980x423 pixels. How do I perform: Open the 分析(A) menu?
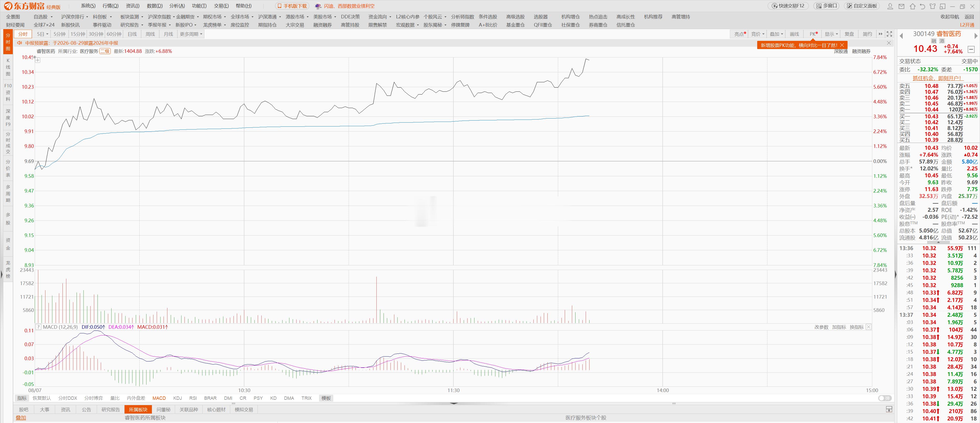click(x=177, y=6)
